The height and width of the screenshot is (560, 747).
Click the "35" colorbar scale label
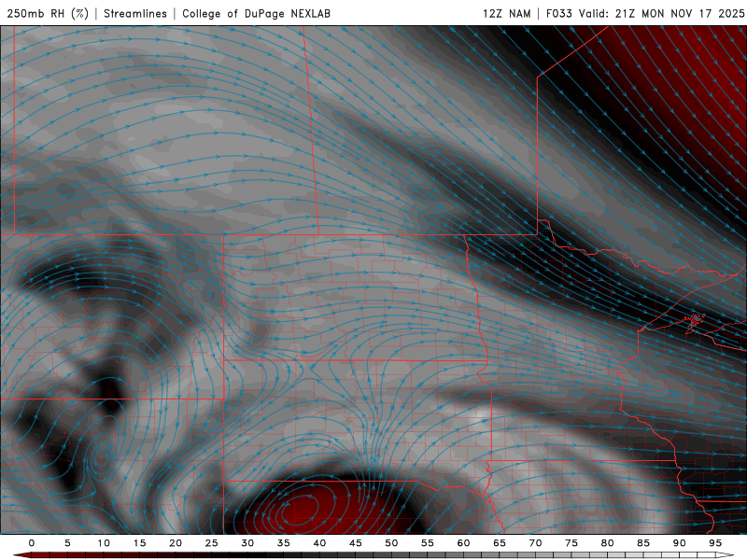284,543
